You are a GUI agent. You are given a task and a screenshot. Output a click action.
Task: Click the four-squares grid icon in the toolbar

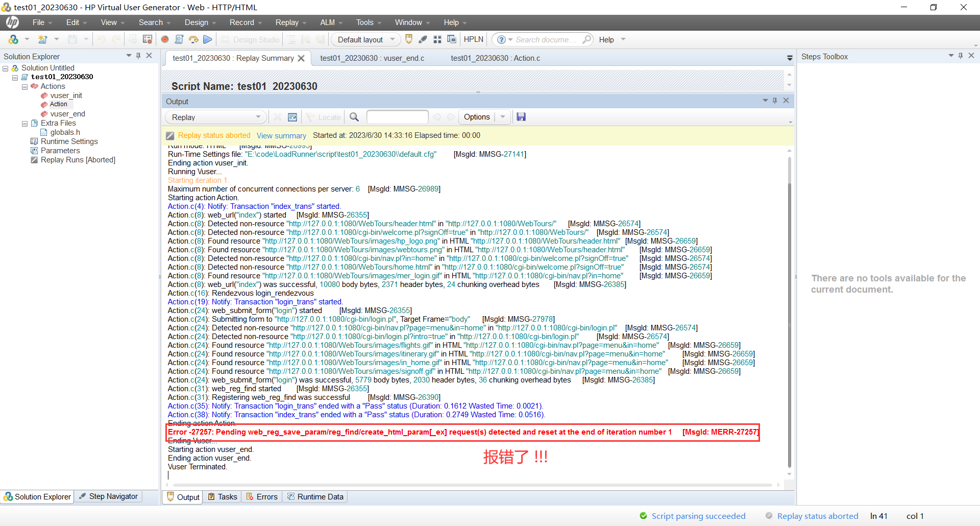coord(437,39)
